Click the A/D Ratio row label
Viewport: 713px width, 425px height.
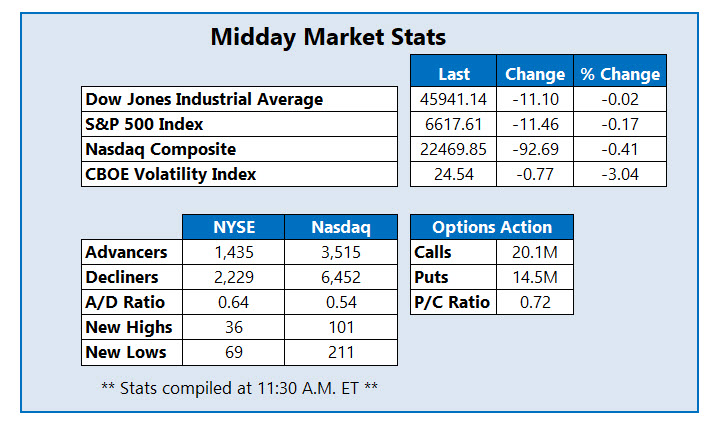tap(126, 302)
